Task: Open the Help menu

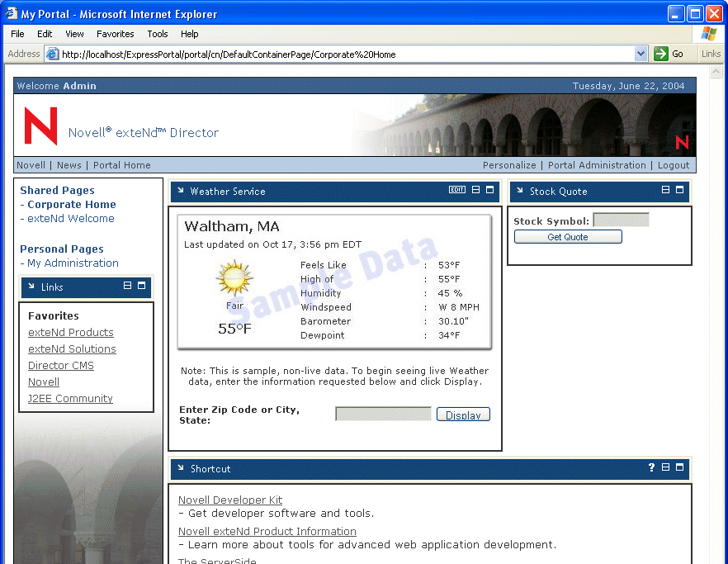Action: (x=190, y=34)
